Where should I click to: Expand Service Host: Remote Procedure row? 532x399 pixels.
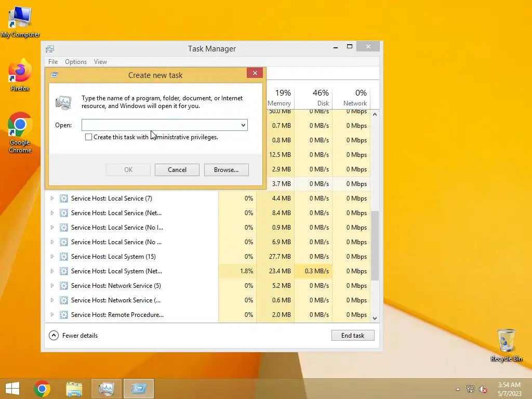(x=52, y=315)
